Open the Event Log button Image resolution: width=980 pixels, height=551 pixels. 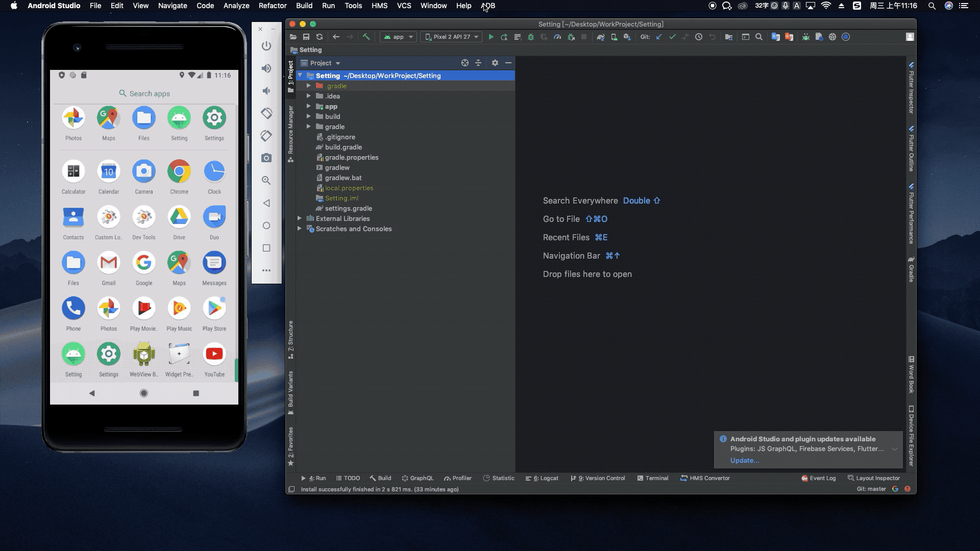819,478
